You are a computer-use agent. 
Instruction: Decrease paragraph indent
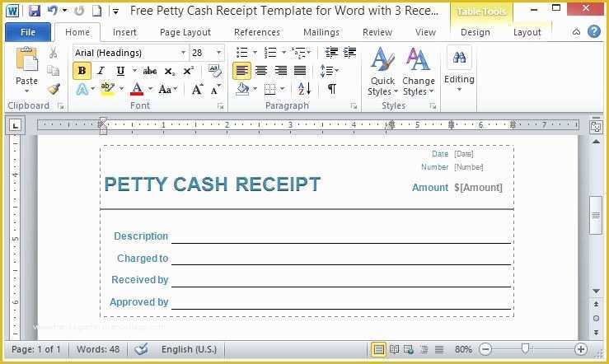click(331, 53)
